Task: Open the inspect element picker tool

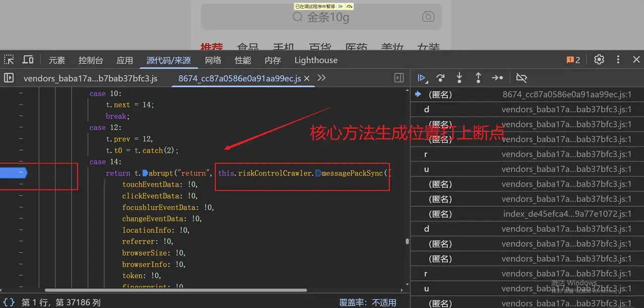Action: click(9, 60)
